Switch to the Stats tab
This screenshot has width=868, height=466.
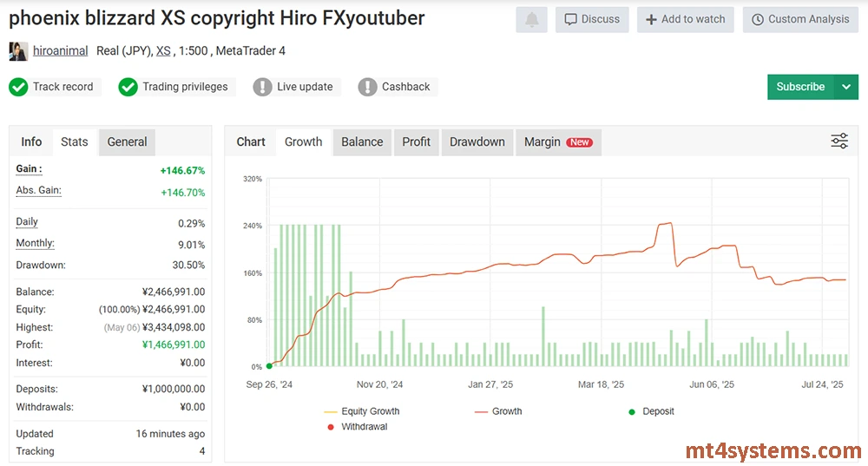tap(74, 141)
